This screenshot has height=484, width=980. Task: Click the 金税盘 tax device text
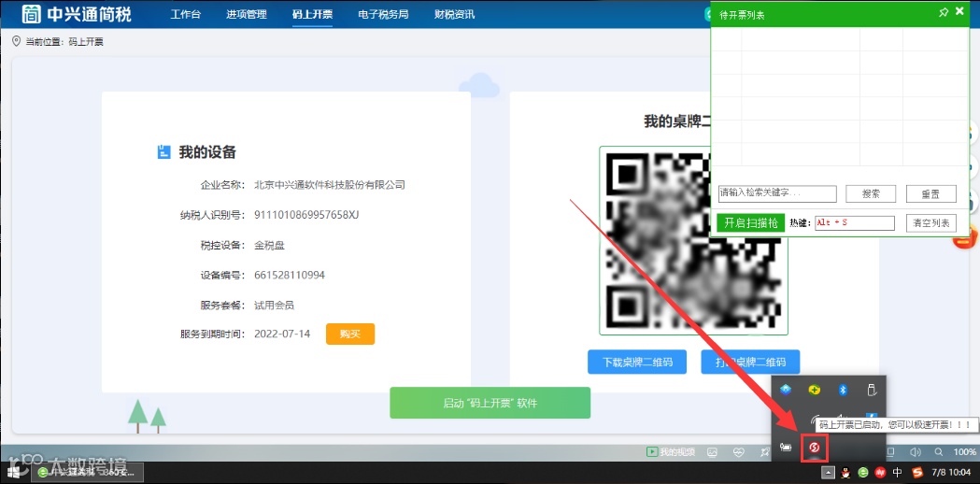[269, 245]
